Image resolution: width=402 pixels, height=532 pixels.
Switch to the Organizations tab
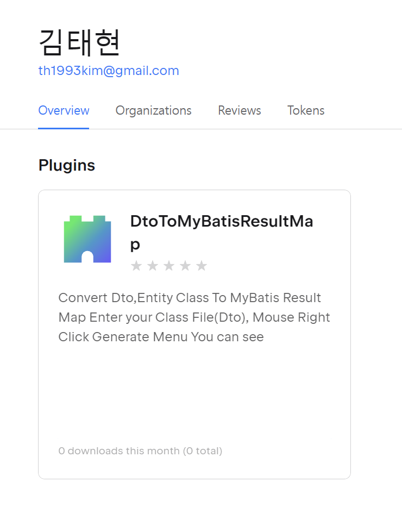pos(153,111)
